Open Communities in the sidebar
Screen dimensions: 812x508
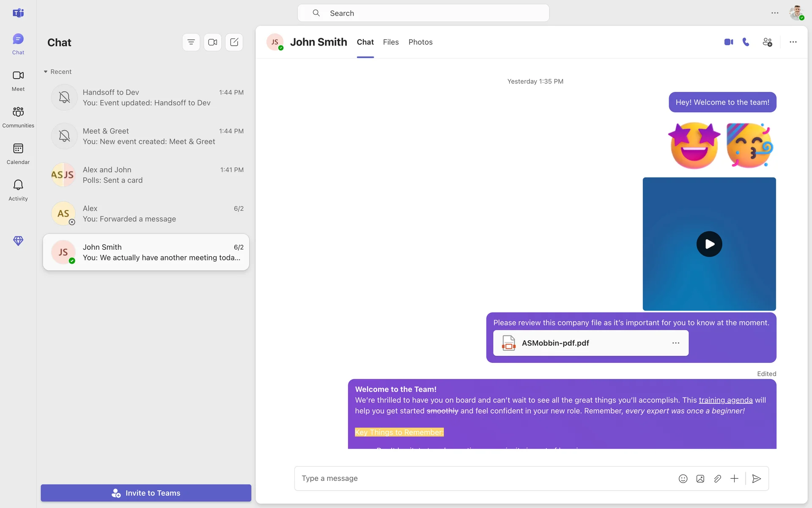[18, 116]
